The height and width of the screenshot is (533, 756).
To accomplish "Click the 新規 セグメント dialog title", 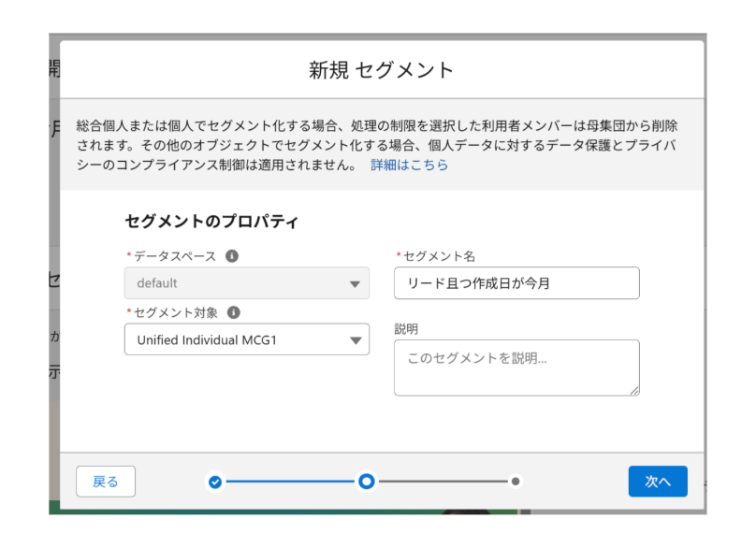I will pyautogui.click(x=382, y=70).
